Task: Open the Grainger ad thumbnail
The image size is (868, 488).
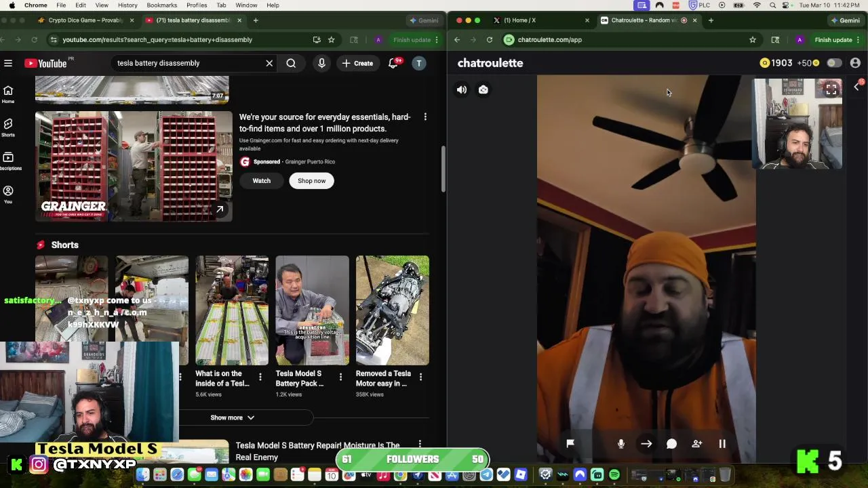Action: coord(134,167)
